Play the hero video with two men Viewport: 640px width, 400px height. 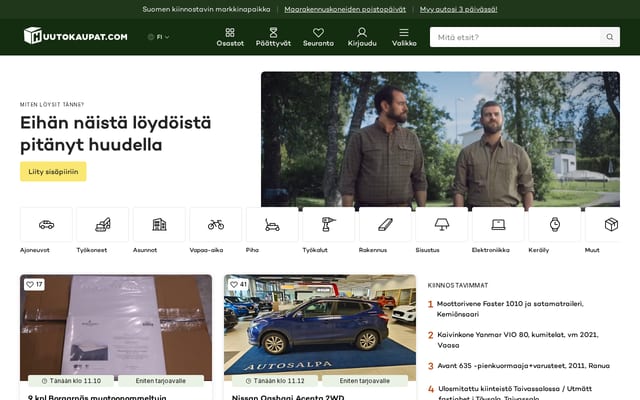click(x=440, y=139)
